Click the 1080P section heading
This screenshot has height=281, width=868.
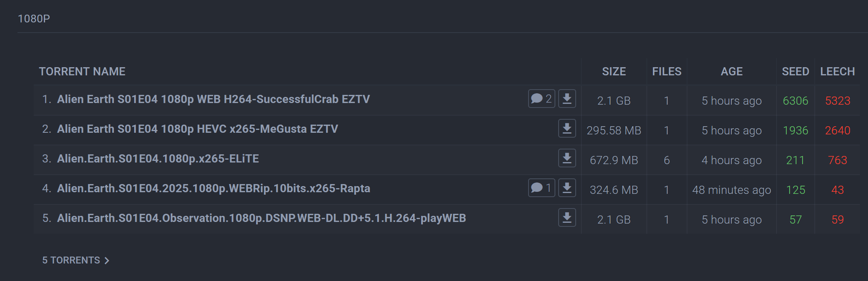point(34,19)
